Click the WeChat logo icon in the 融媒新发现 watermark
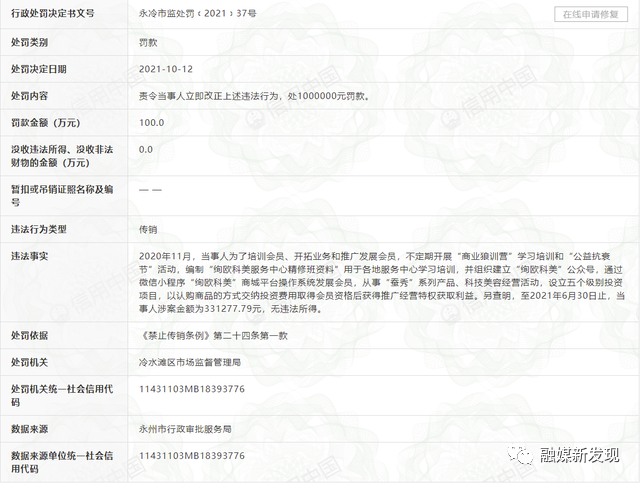This screenshot has height=483, width=640. (520, 455)
